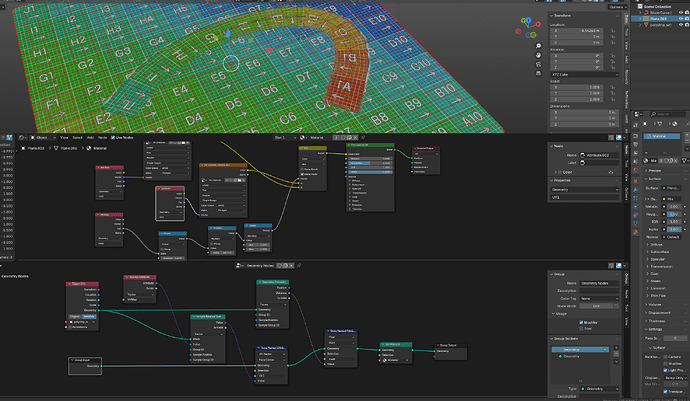Open the green Object Data tab in Properties

(x=635, y=224)
